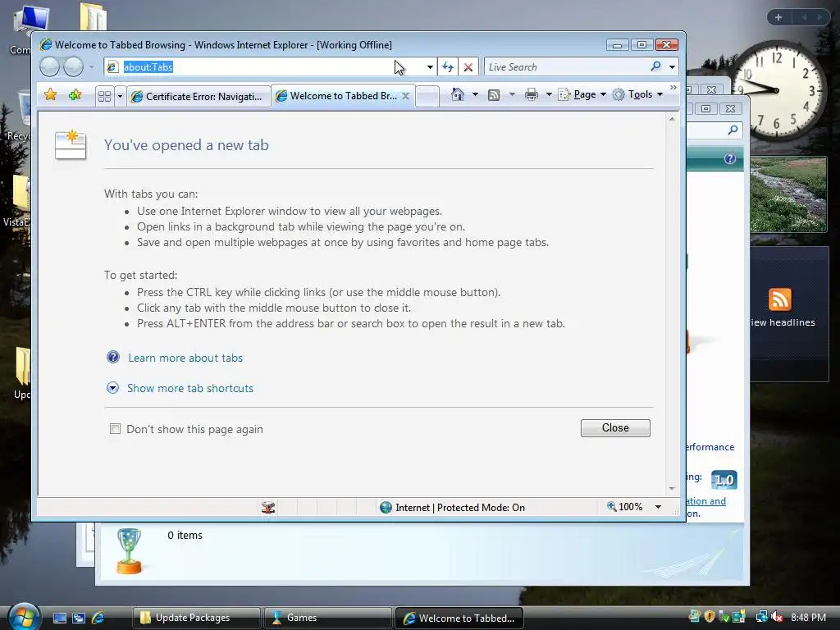Click the orange security shield tray icon

coord(710,617)
